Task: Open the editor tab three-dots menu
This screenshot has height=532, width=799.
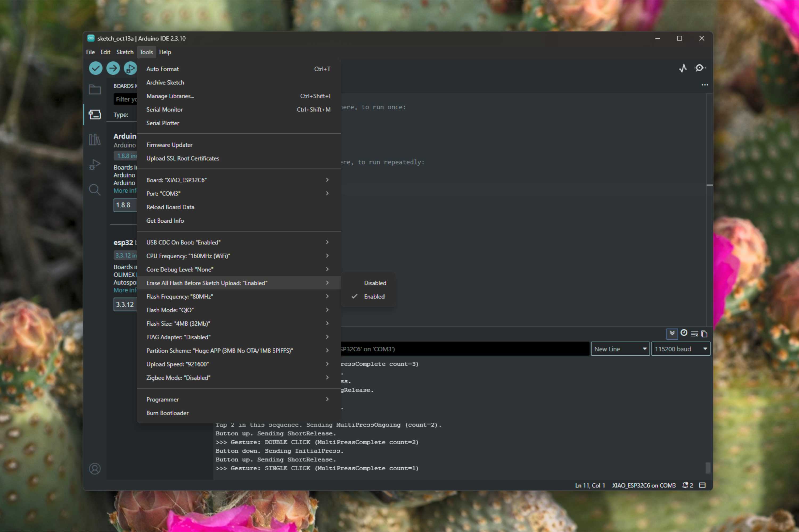Action: pyautogui.click(x=705, y=85)
